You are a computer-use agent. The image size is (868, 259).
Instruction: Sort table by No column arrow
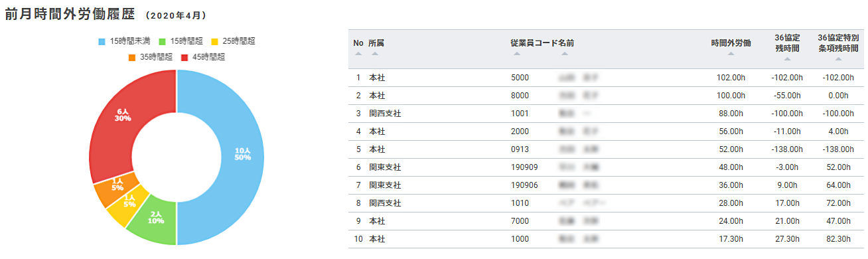click(x=358, y=54)
